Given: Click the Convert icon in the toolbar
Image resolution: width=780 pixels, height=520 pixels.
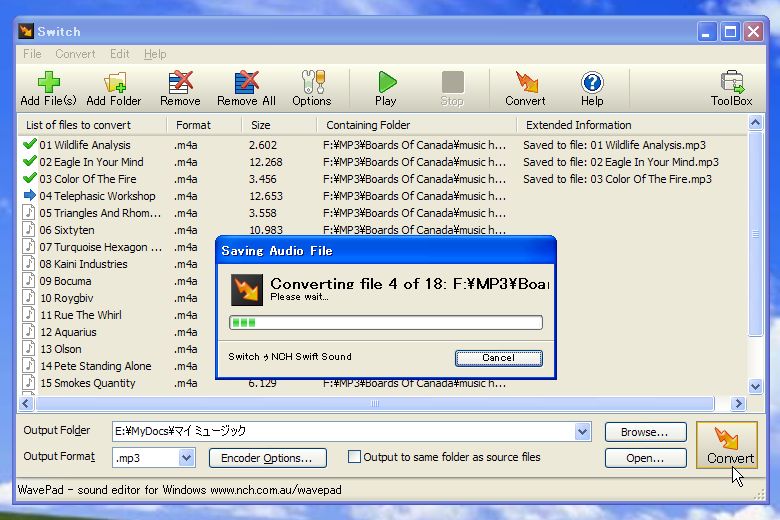Looking at the screenshot, I should click(x=526, y=82).
